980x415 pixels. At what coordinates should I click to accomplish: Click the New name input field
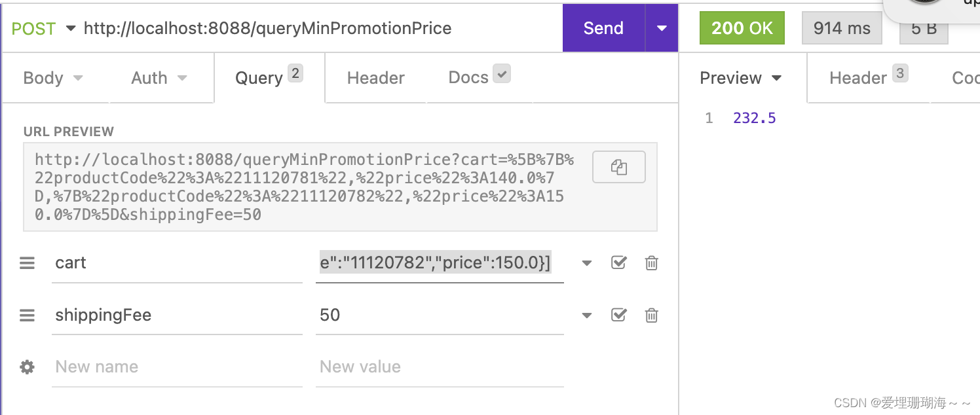[x=177, y=367]
